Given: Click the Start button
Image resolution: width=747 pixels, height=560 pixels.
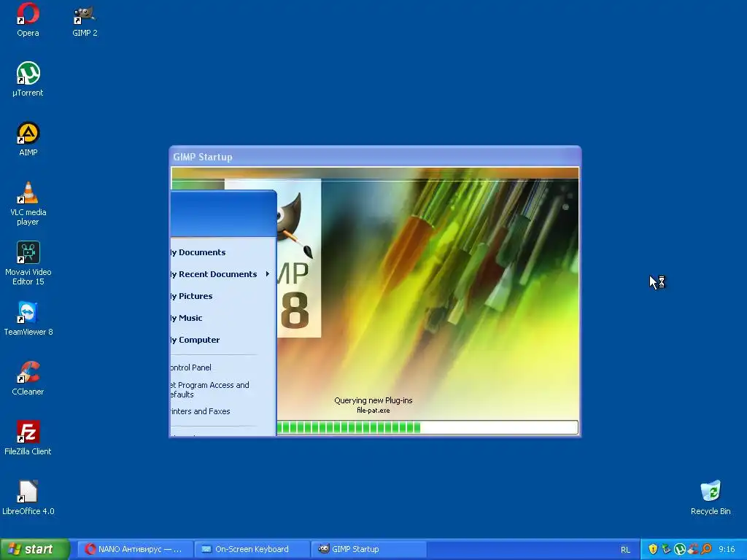Looking at the screenshot, I should 35,549.
